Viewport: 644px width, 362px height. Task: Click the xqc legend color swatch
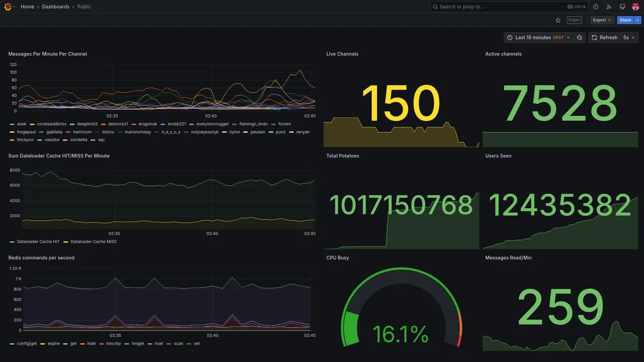[x=93, y=140]
